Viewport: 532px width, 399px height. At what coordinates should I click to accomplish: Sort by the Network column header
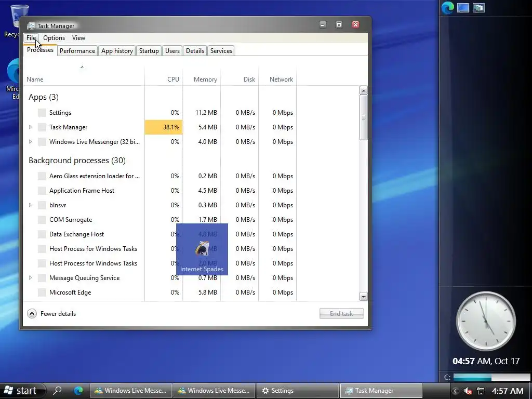(x=281, y=79)
